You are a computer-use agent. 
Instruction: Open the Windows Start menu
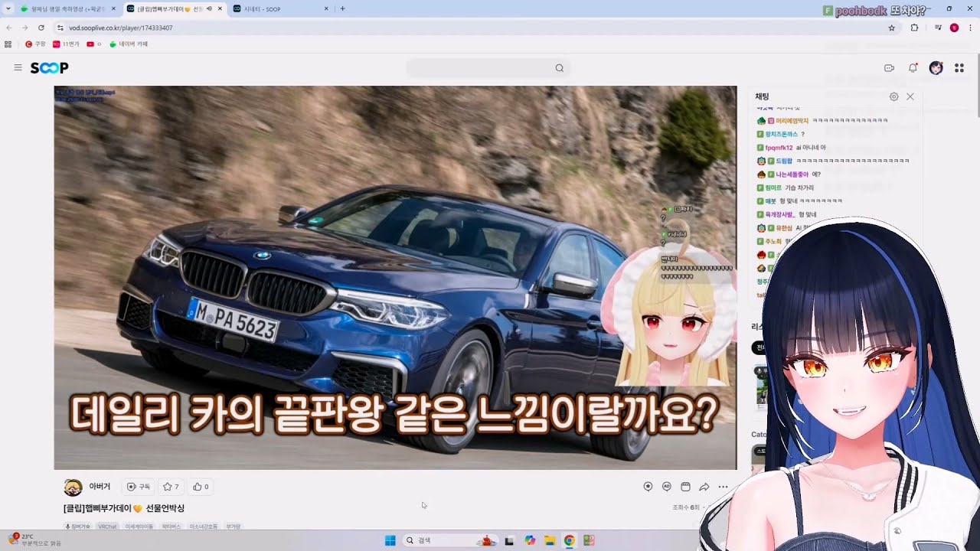pyautogui.click(x=390, y=540)
